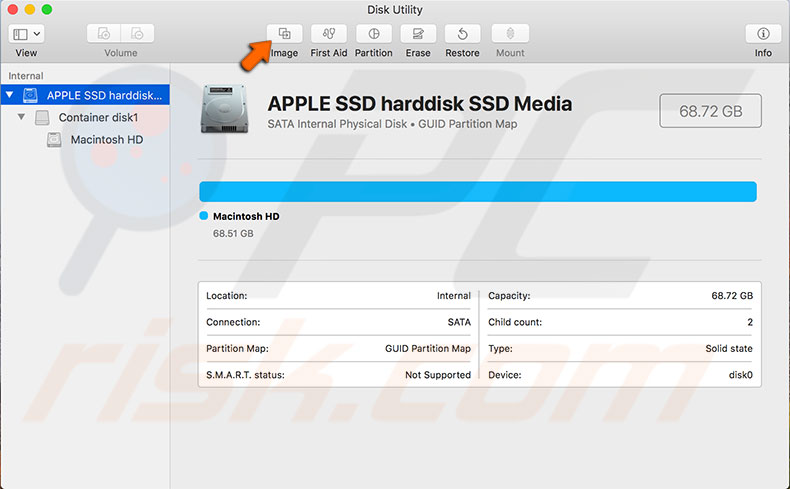Click the Macintosh HD legend label
The image size is (790, 489).
click(x=246, y=216)
